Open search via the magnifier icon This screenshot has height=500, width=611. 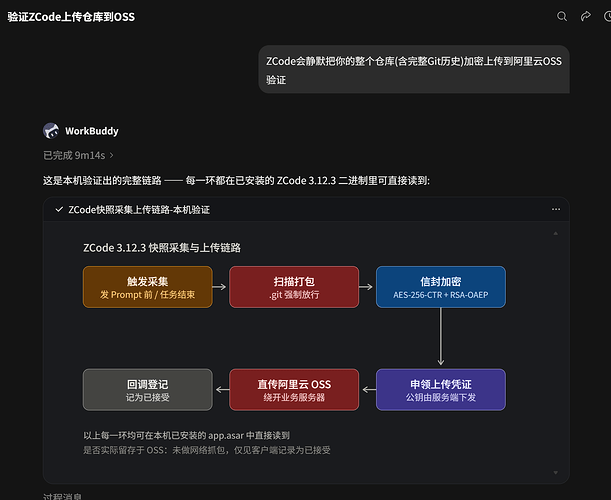click(x=562, y=16)
